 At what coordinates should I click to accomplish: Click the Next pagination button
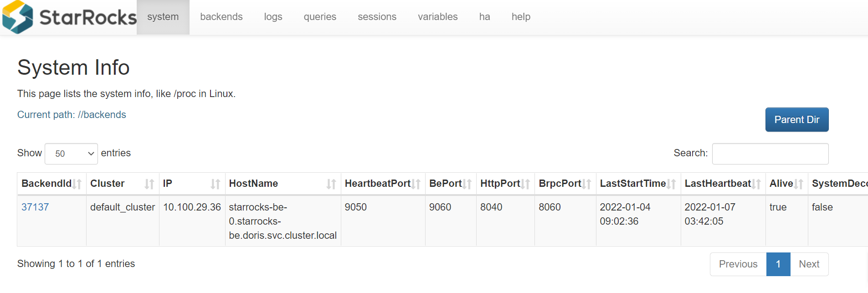809,264
